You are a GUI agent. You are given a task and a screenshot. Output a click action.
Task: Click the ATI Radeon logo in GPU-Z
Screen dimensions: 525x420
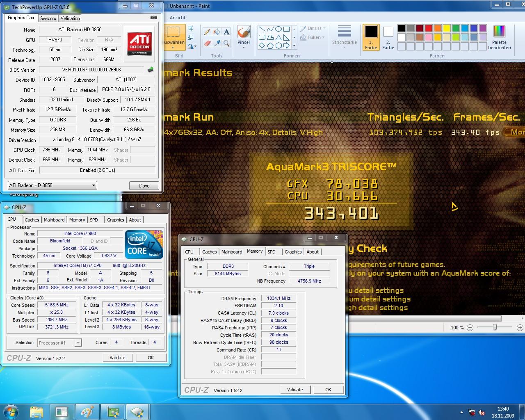139,43
